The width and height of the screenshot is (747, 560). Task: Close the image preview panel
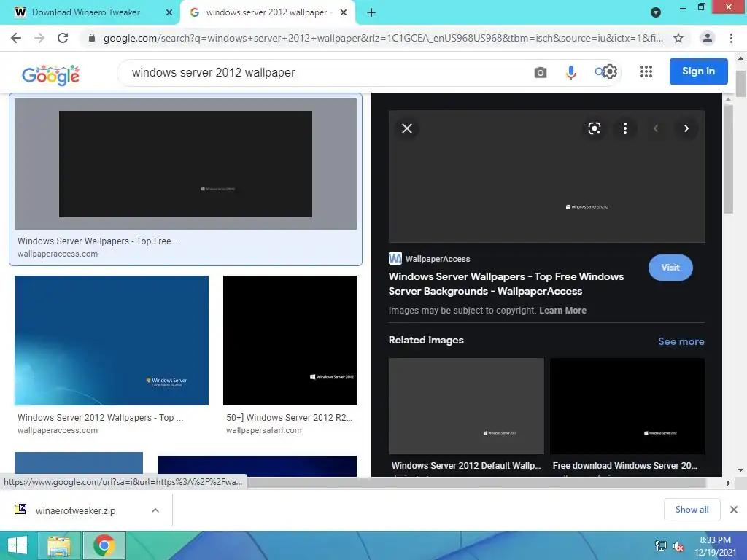407,128
